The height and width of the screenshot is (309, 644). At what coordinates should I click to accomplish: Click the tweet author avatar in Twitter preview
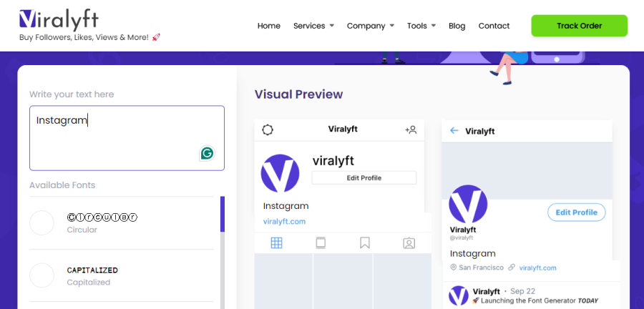pyautogui.click(x=459, y=295)
